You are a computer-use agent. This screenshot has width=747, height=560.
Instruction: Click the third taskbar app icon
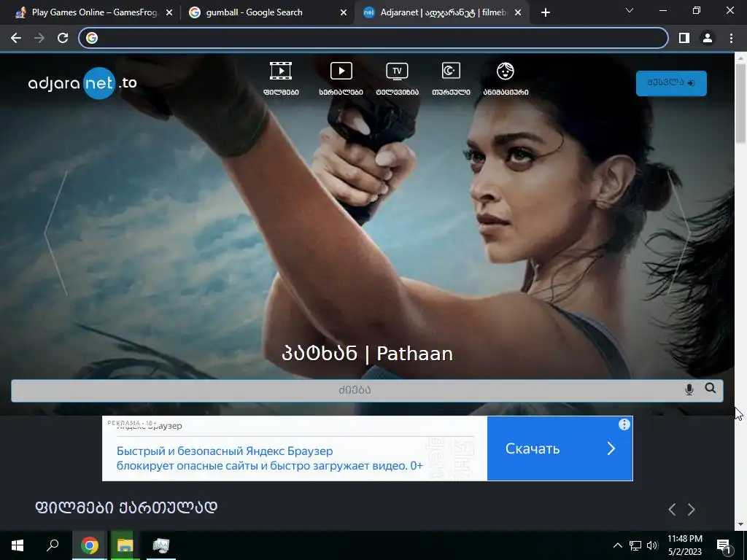(161, 545)
